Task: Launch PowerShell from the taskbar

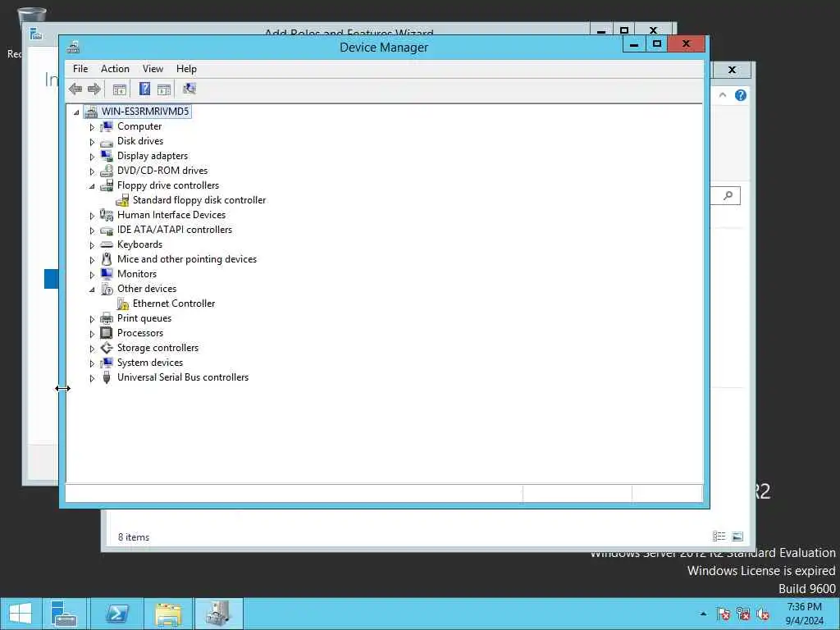Action: point(116,614)
